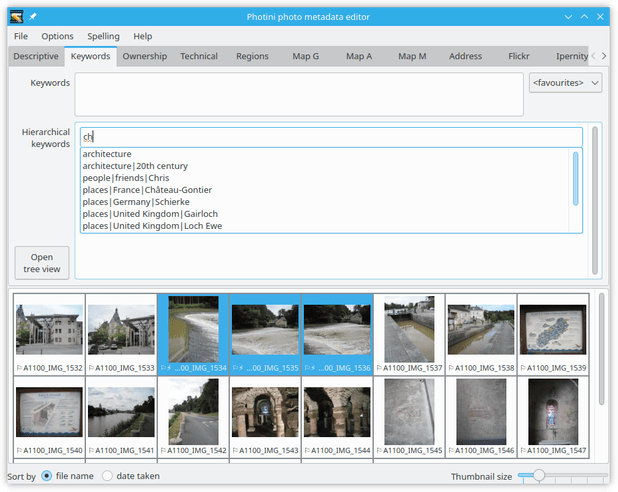618x492 pixels.
Task: Select thumbnail A1100_IMG_1533
Action: pos(121,333)
